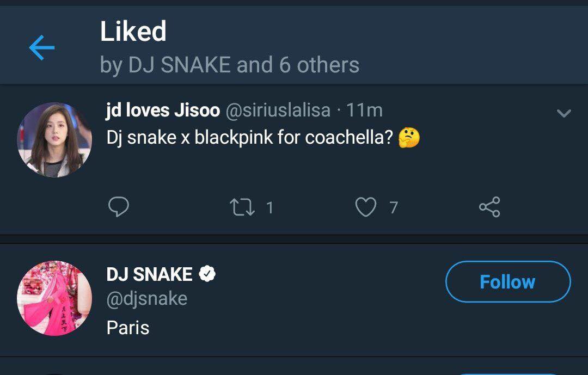
Task: Click the thinking face emoji
Action: [409, 138]
